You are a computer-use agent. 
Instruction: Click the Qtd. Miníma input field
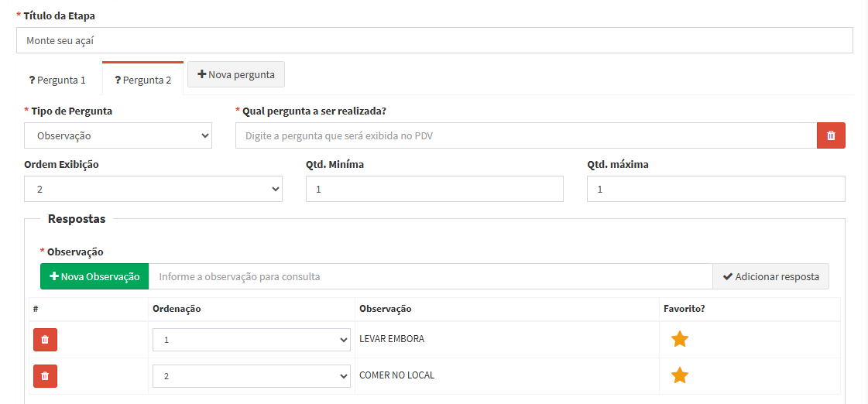[434, 189]
